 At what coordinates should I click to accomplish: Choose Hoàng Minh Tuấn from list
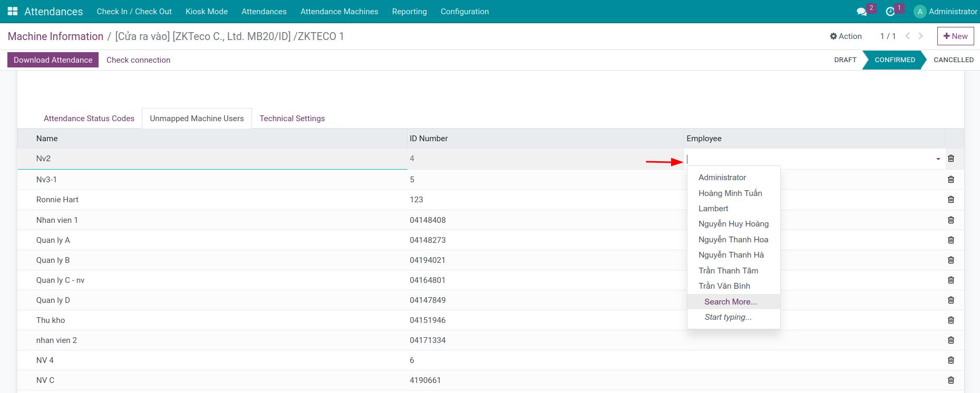pyautogui.click(x=733, y=193)
